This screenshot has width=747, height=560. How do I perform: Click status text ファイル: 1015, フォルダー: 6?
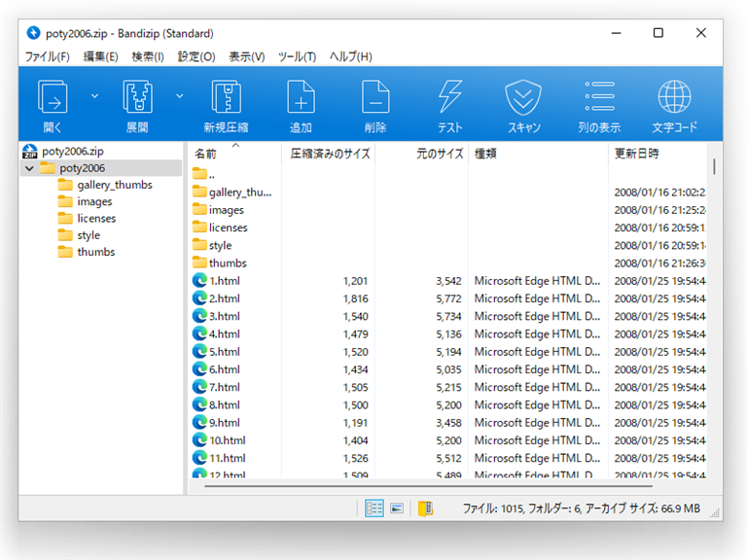(522, 508)
